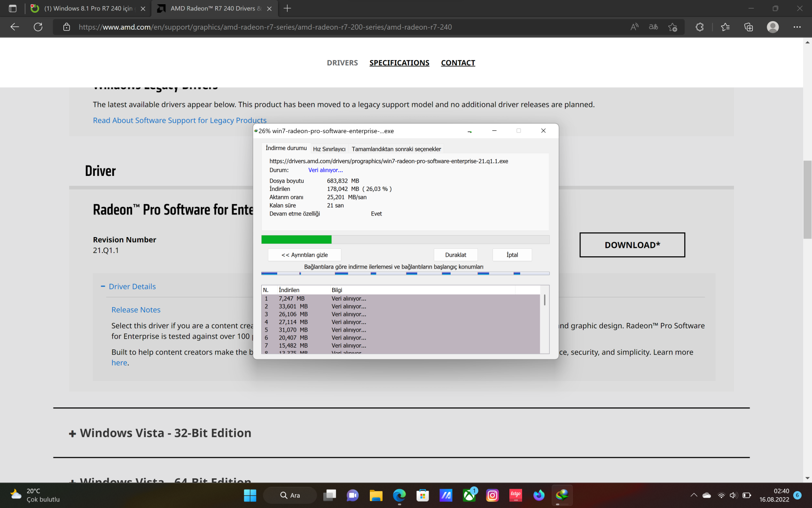
Task: Open Microsoft Store from the taskbar
Action: [422, 495]
